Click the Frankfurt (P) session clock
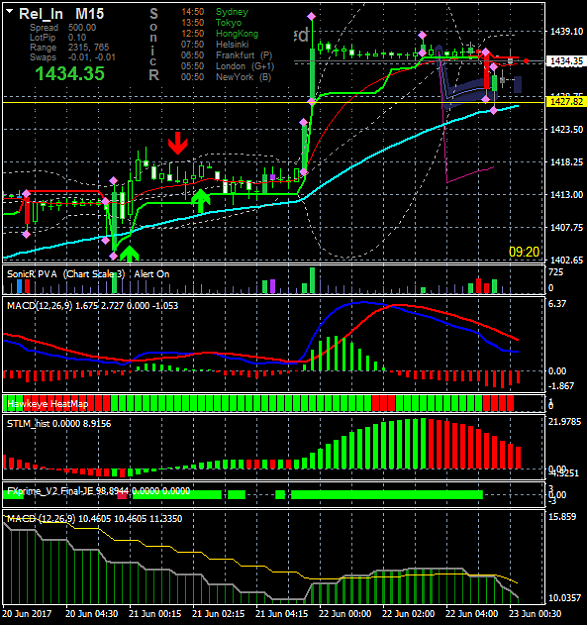The width and height of the screenshot is (587, 625). point(226,55)
